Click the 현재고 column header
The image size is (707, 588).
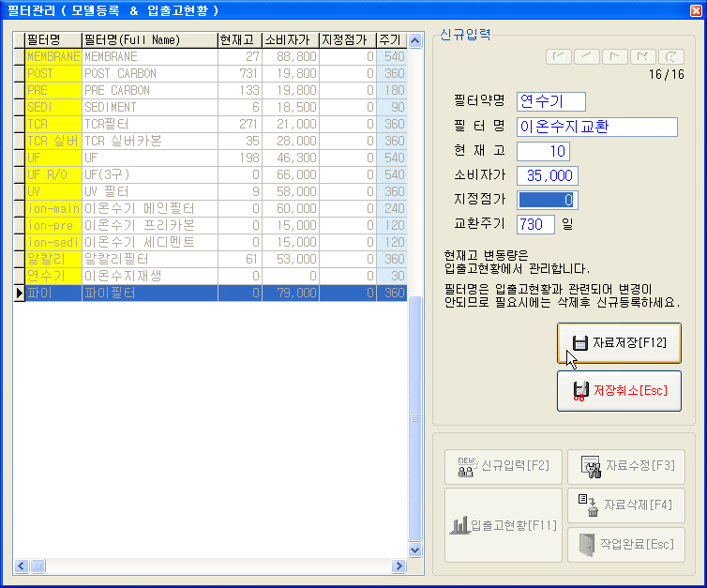[240, 40]
